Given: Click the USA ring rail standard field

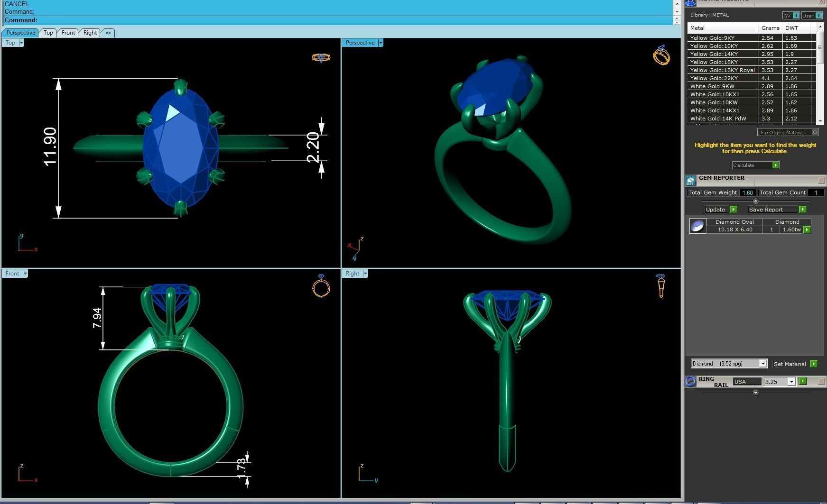Looking at the screenshot, I should (747, 382).
